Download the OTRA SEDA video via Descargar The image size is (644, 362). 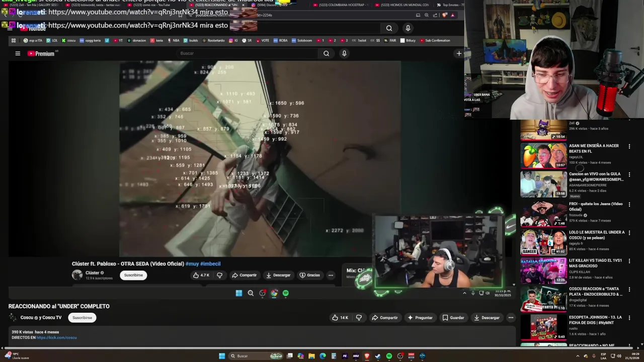click(x=278, y=275)
